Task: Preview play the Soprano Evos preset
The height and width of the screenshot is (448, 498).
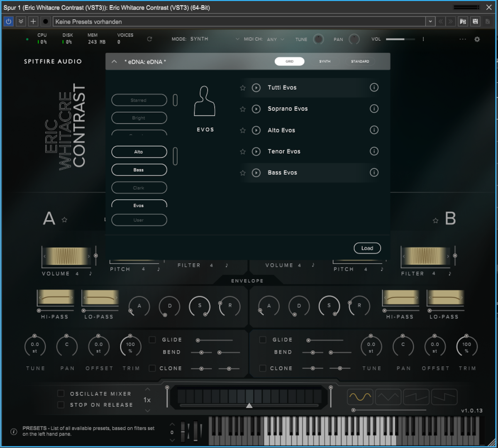Action: click(256, 109)
